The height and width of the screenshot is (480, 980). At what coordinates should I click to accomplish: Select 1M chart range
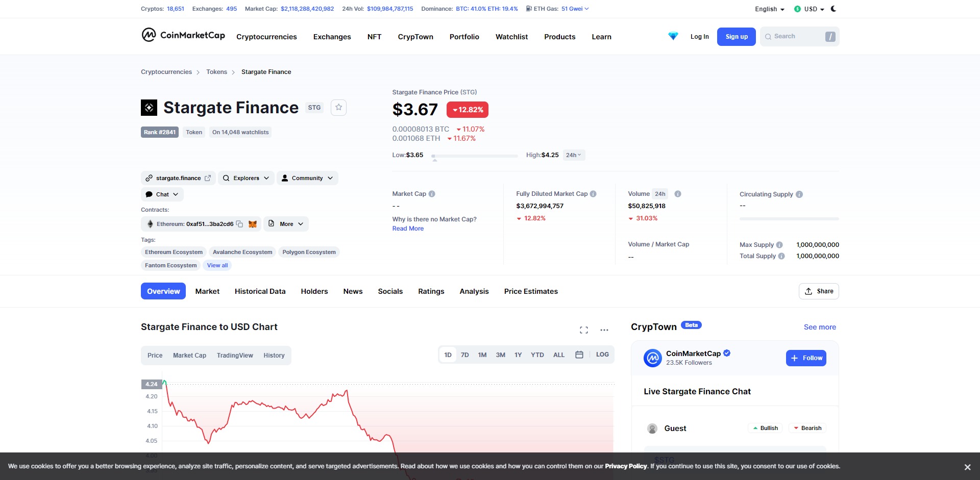(482, 355)
